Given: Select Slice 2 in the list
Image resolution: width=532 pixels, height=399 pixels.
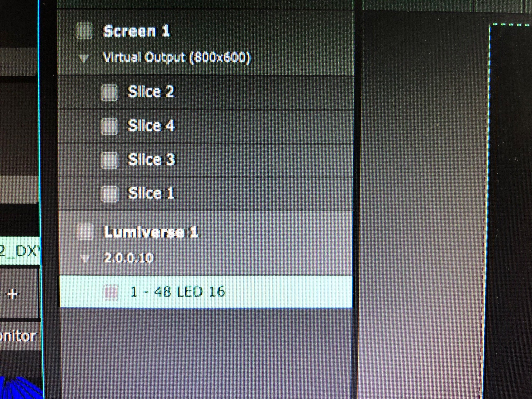Looking at the screenshot, I should [206, 93].
